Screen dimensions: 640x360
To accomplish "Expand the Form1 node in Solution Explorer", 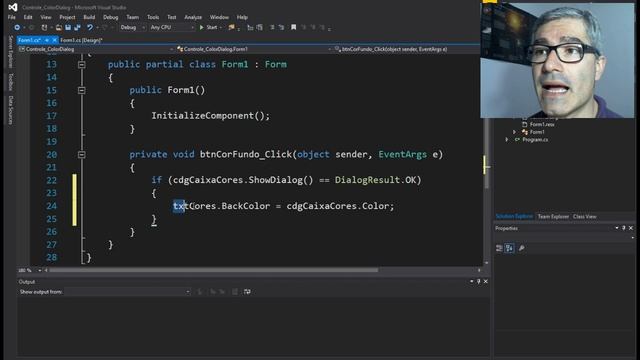I will (514, 132).
